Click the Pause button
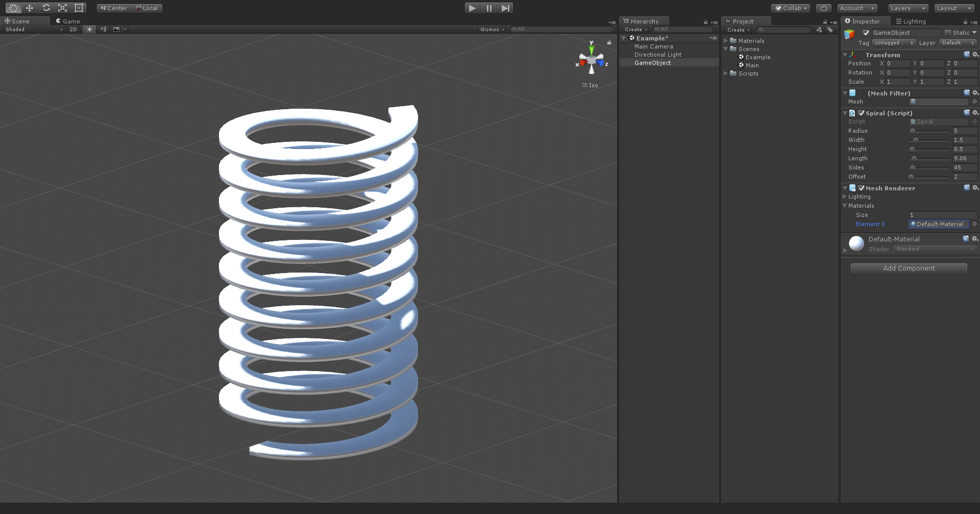 pos(489,8)
